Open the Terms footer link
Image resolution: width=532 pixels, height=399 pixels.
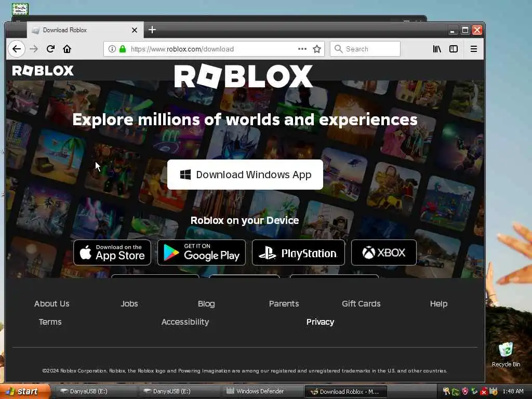coord(50,322)
